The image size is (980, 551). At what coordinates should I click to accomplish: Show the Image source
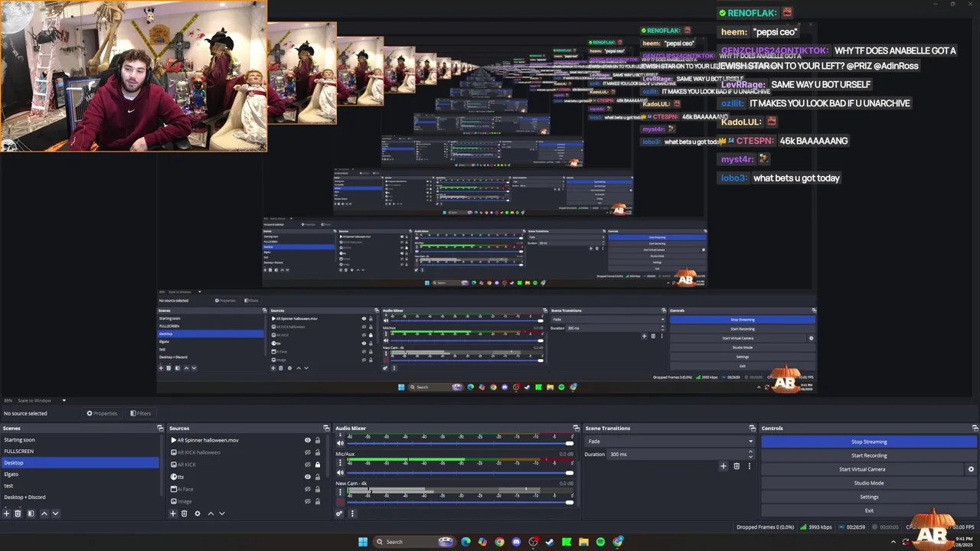308,501
